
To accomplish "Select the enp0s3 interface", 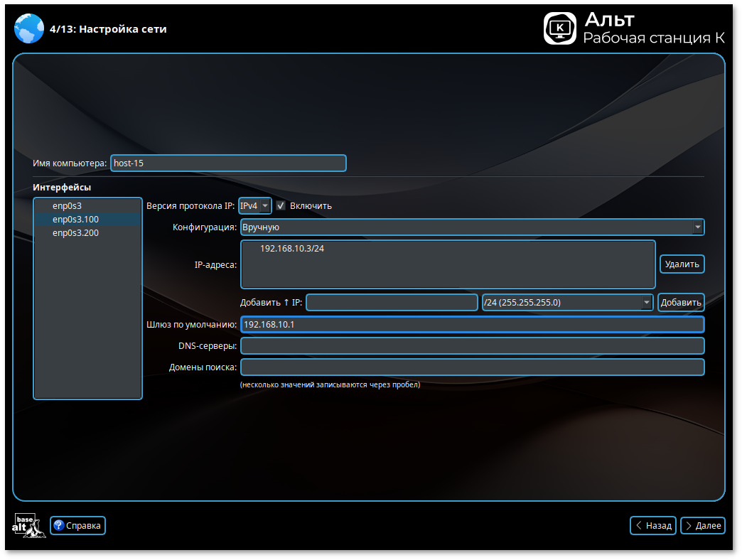I will [x=67, y=206].
